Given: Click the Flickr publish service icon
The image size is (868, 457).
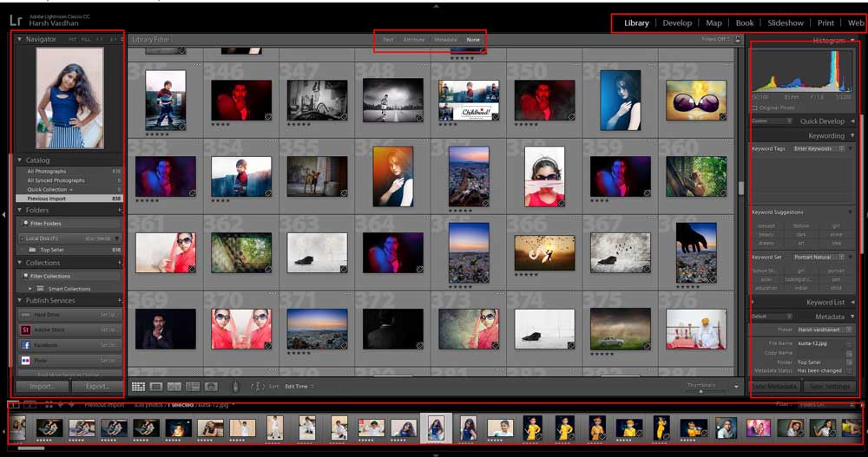Looking at the screenshot, I should 25,360.
